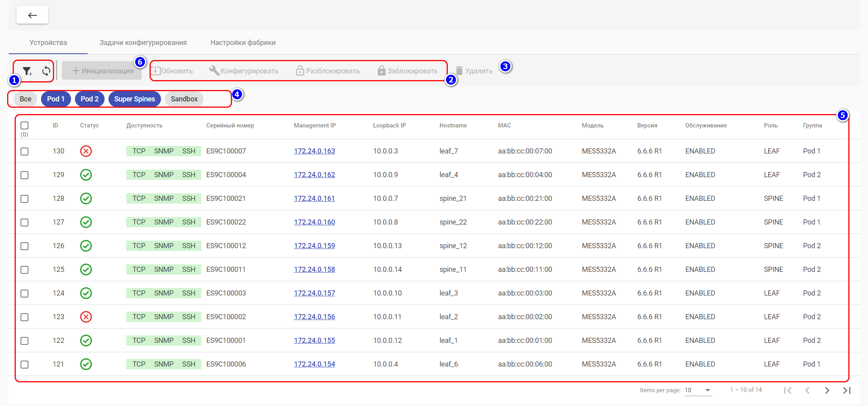Viewport: 868px width, 406px height.
Task: Click the Разблокировать unlock button
Action: (327, 71)
